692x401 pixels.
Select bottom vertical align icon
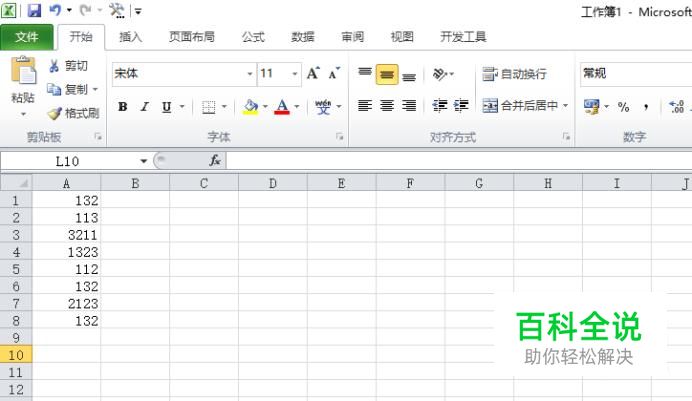point(409,76)
